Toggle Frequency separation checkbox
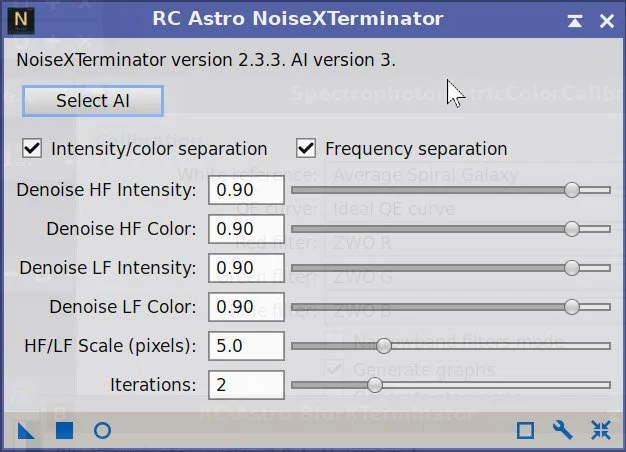 coord(306,149)
